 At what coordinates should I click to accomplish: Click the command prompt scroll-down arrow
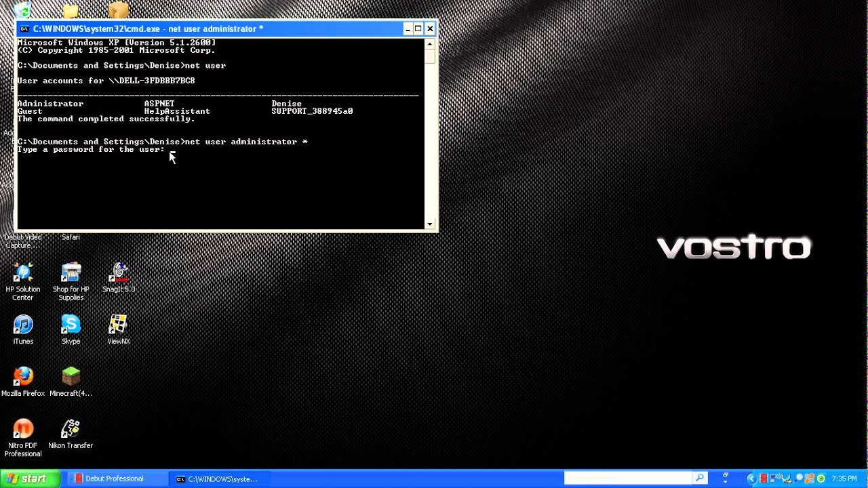[430, 224]
